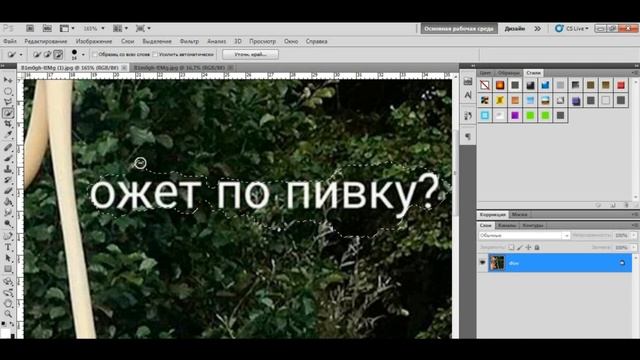The image size is (640, 360).
Task: Select the Horizontal Type tool
Action: (8, 247)
